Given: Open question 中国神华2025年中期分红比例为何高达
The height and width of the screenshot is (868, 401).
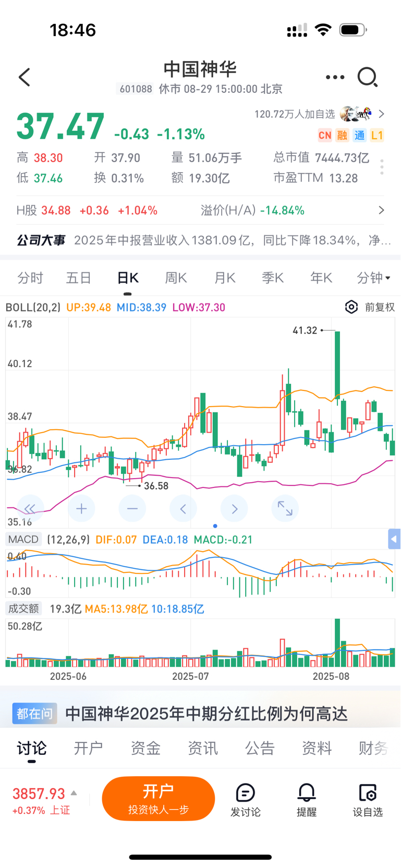Looking at the screenshot, I should [206, 713].
